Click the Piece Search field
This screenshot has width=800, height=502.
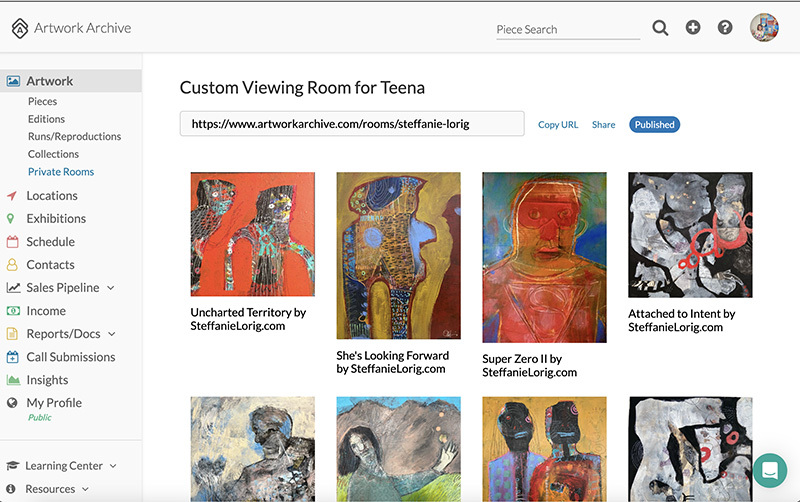coord(567,30)
